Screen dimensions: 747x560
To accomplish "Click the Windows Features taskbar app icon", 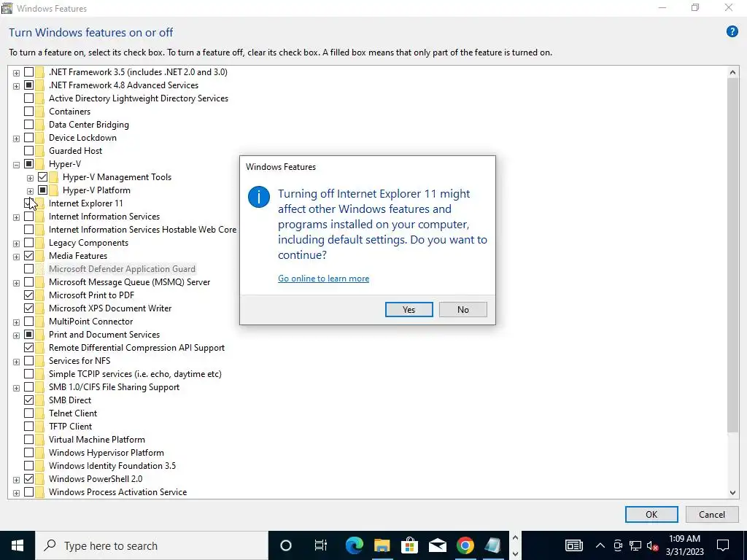I will coord(492,545).
